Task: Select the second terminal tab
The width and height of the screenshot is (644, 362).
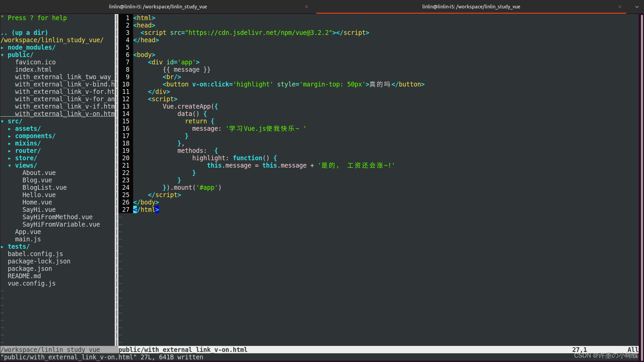Action: [471, 7]
